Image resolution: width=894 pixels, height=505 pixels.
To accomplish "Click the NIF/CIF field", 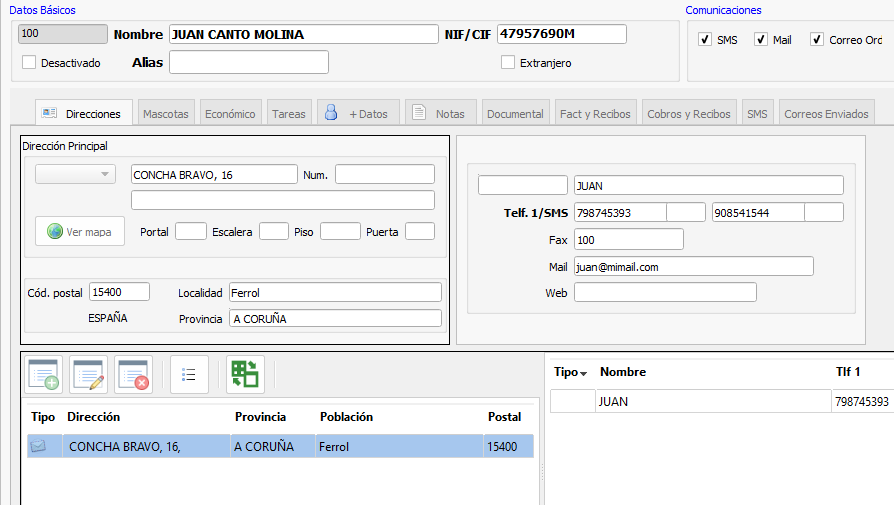I will 562,34.
